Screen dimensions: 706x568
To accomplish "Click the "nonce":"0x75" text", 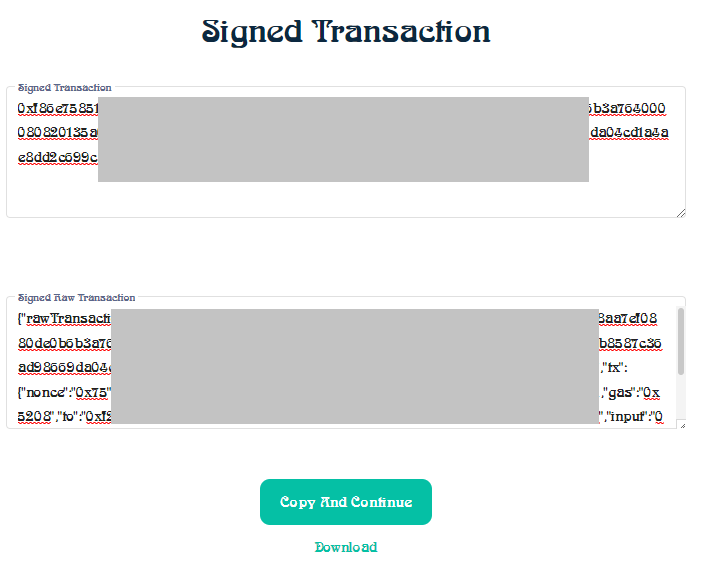I will (x=64, y=392).
